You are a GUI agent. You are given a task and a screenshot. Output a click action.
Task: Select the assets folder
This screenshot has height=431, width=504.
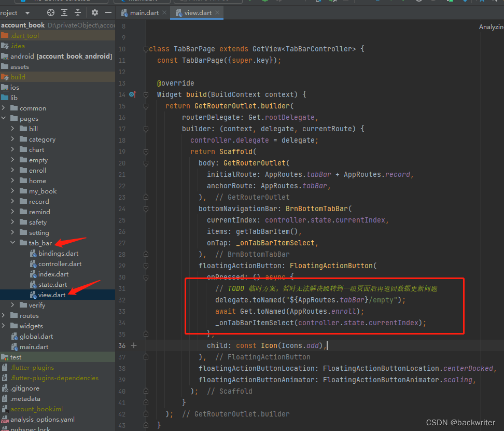pyautogui.click(x=58, y=66)
